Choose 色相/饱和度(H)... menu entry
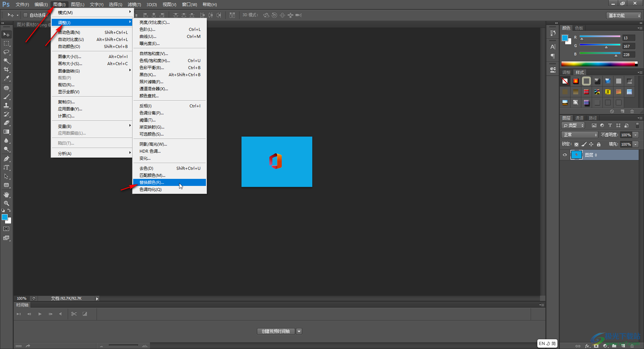This screenshot has height=349, width=644. click(169, 60)
